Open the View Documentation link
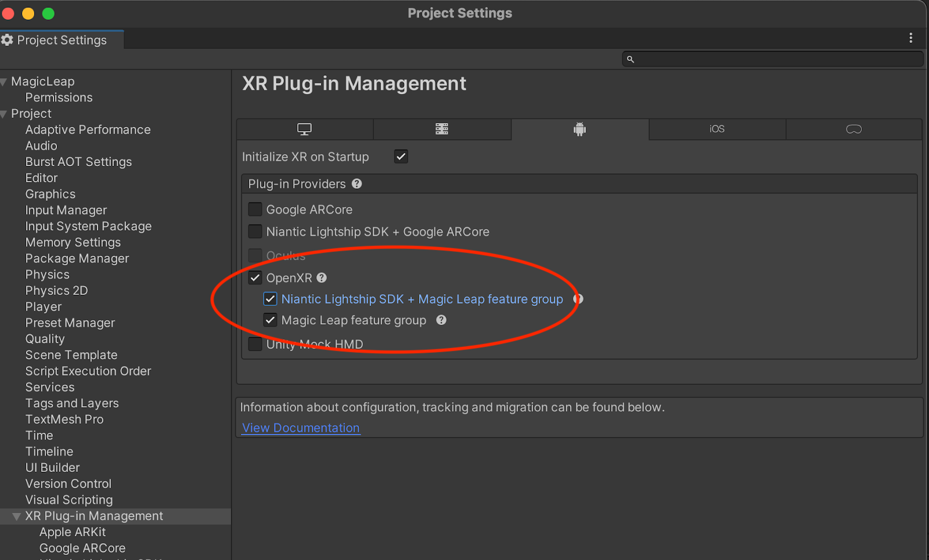The height and width of the screenshot is (560, 929). [x=301, y=428]
